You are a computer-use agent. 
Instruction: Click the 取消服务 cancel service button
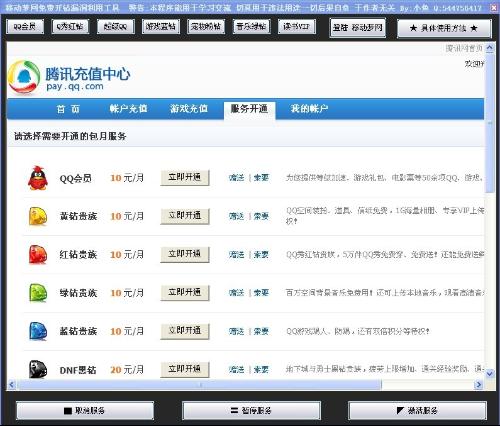point(85,411)
